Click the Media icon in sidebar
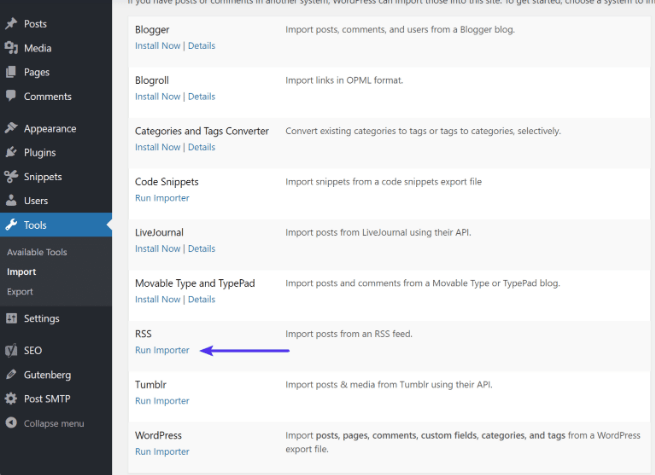Screen dimensions: 655x475 tap(11, 48)
